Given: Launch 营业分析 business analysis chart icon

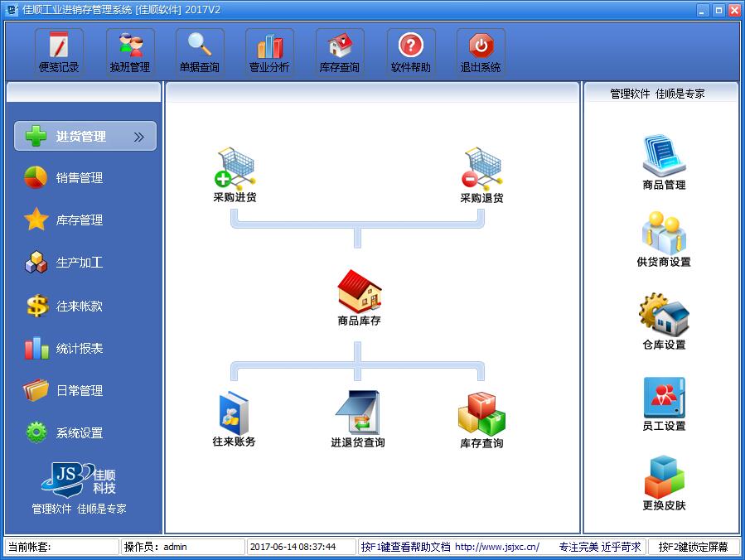Looking at the screenshot, I should (x=269, y=51).
